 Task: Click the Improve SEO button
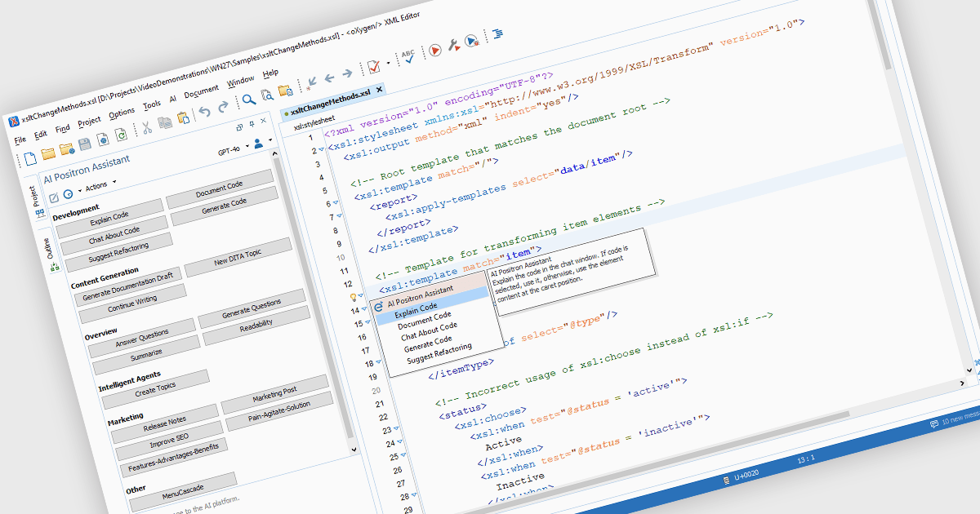[169, 441]
